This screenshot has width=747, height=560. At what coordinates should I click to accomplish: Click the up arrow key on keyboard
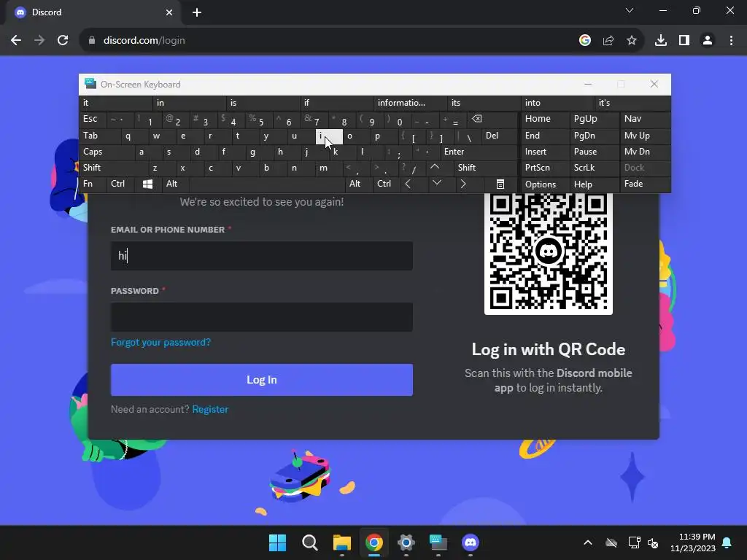click(x=435, y=167)
